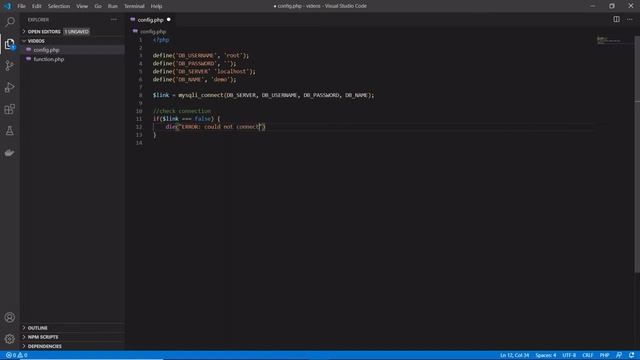Change the UTF-8 encoding setting
The height and width of the screenshot is (360, 640).
tap(569, 355)
